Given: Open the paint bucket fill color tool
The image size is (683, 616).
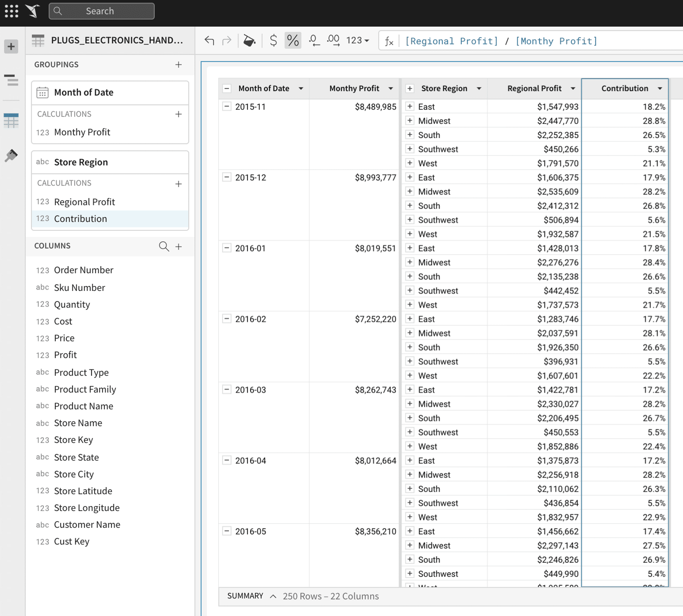Looking at the screenshot, I should [x=249, y=41].
